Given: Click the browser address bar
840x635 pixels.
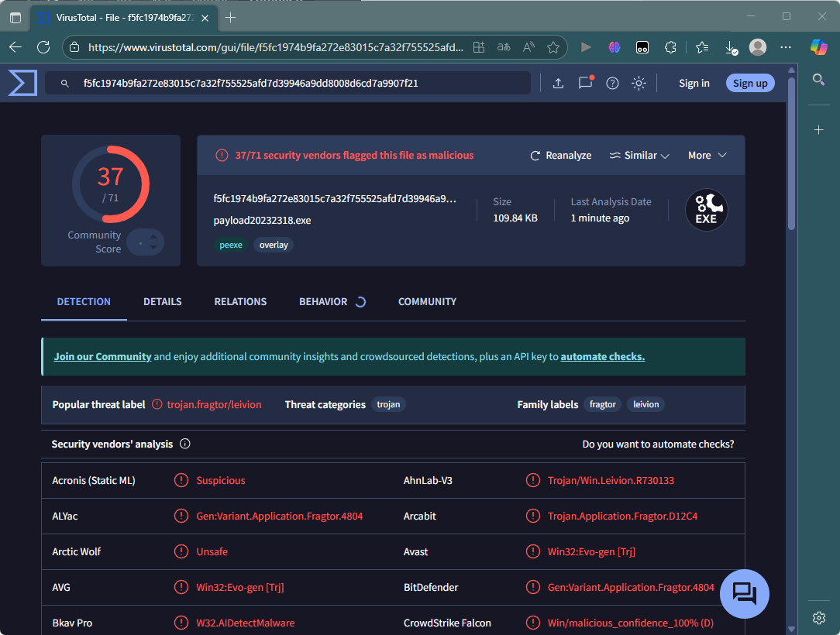Looking at the screenshot, I should click(276, 47).
